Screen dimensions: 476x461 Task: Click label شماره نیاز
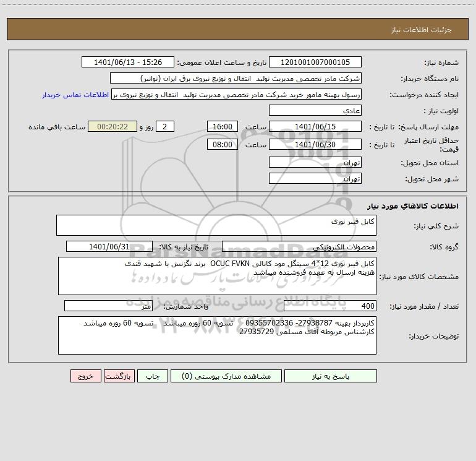pyautogui.click(x=441, y=63)
